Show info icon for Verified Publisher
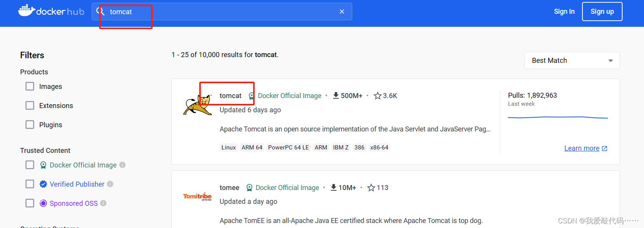 [110, 184]
